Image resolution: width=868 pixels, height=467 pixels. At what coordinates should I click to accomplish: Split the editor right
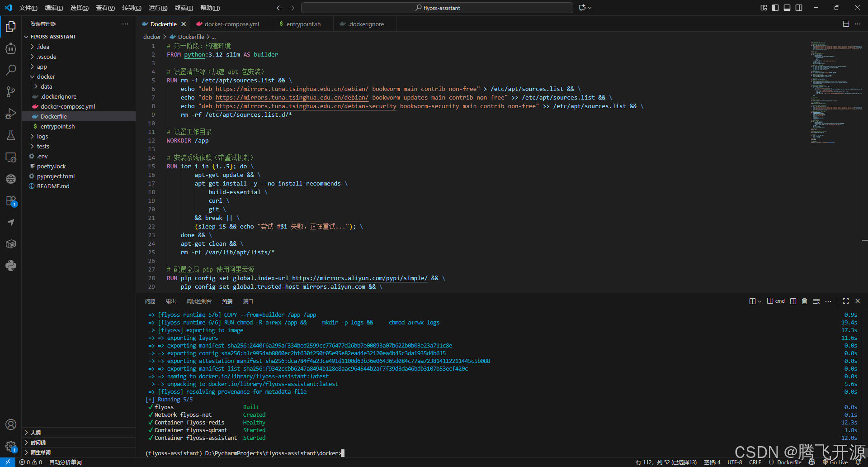(846, 24)
